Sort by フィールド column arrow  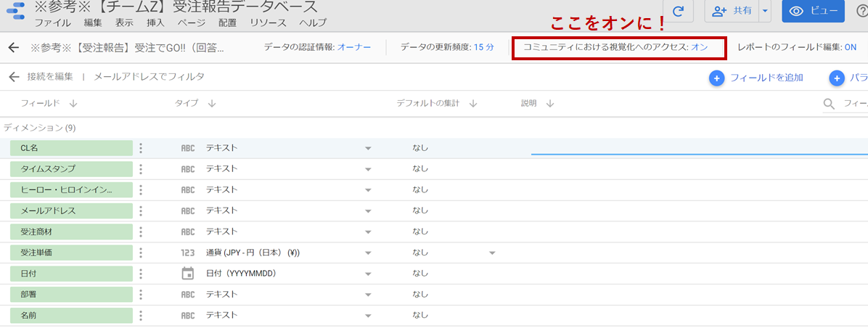coord(73,104)
